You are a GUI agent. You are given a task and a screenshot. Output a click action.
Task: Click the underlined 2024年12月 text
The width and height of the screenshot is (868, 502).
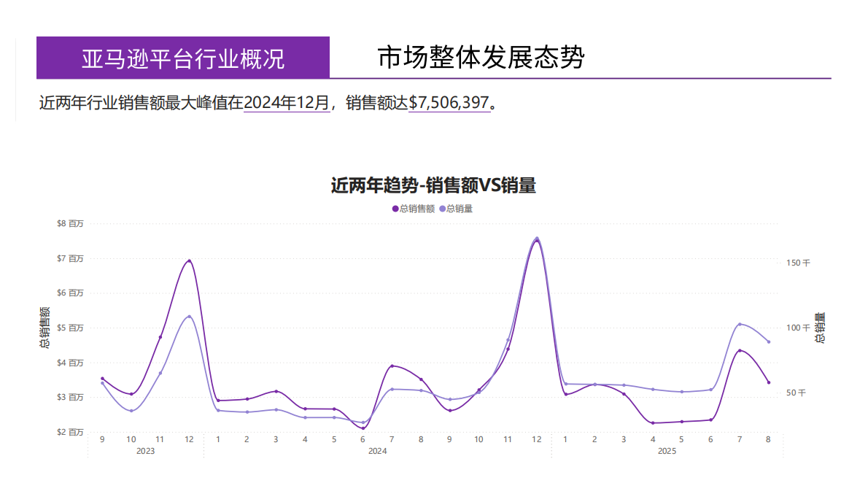[287, 102]
